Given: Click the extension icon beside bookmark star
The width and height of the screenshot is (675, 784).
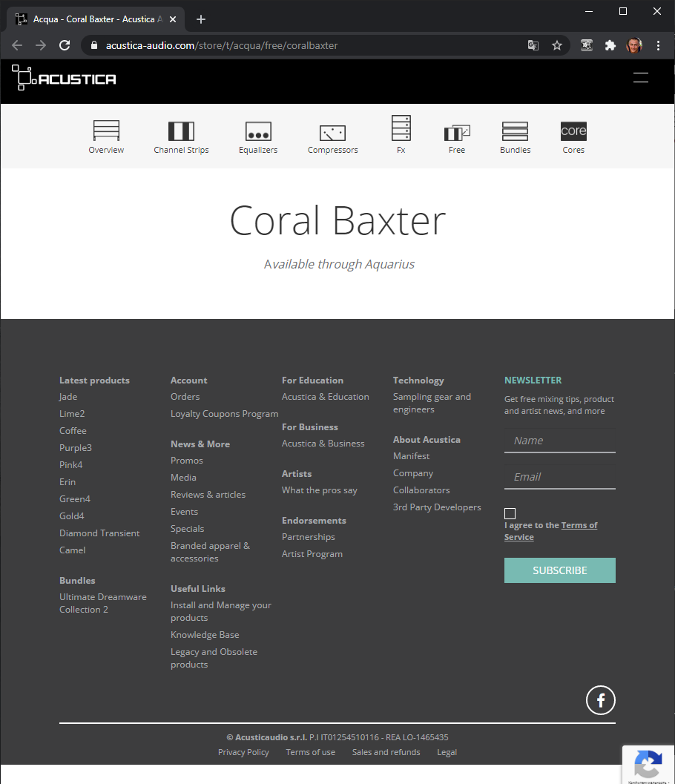Looking at the screenshot, I should pyautogui.click(x=587, y=45).
